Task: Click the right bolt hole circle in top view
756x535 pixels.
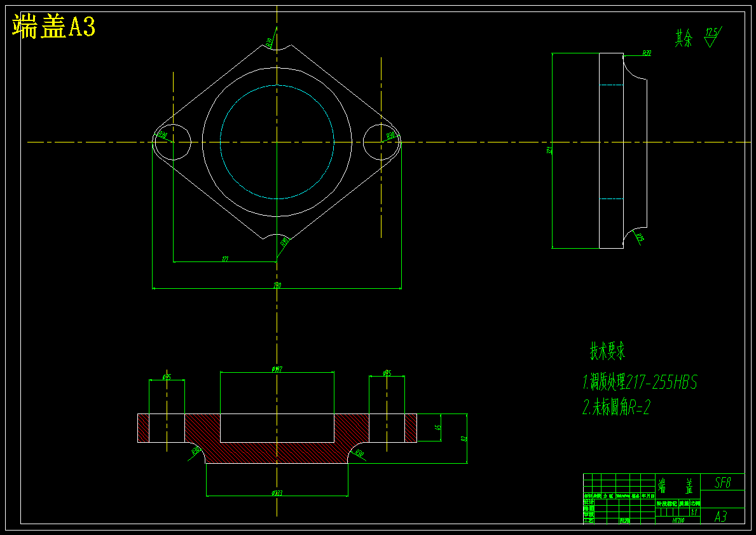Action: pyautogui.click(x=381, y=142)
